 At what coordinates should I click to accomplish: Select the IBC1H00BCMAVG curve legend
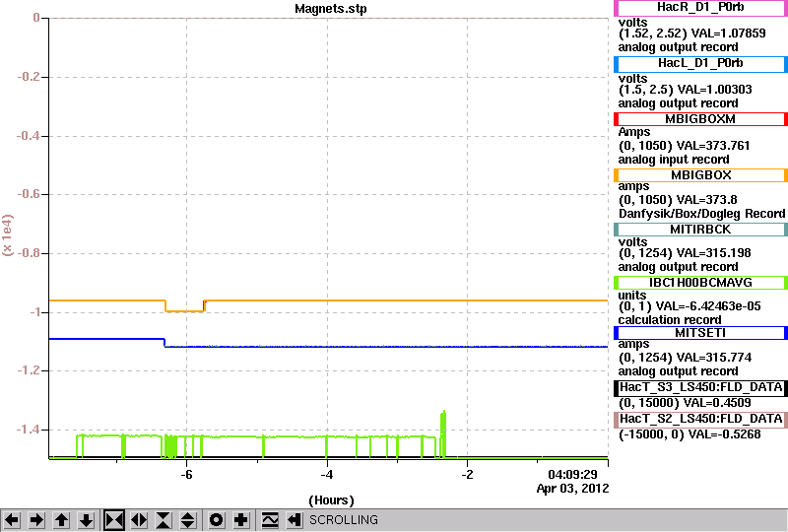(700, 283)
